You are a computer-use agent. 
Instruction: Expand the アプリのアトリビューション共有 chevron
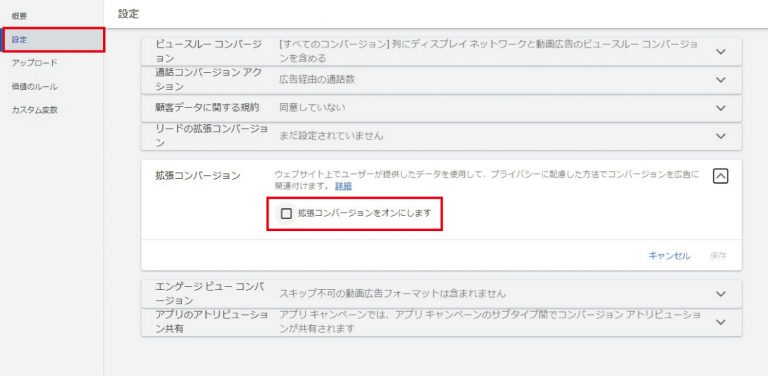pyautogui.click(x=720, y=322)
